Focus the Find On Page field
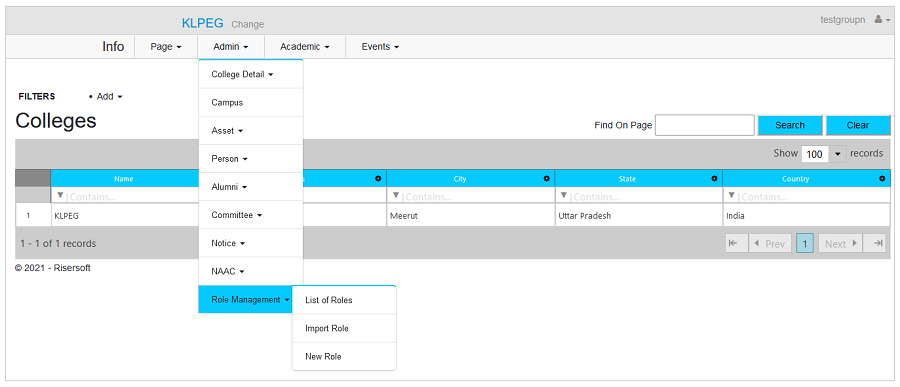 704,125
